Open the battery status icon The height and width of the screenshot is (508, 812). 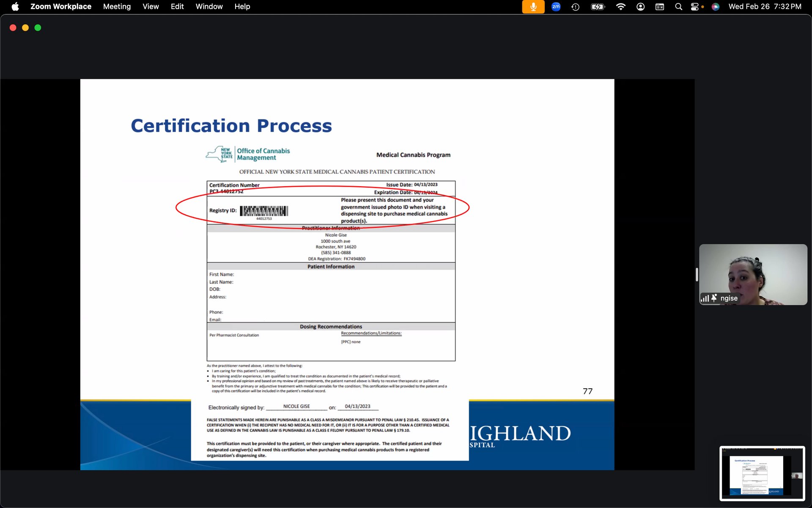coord(598,7)
